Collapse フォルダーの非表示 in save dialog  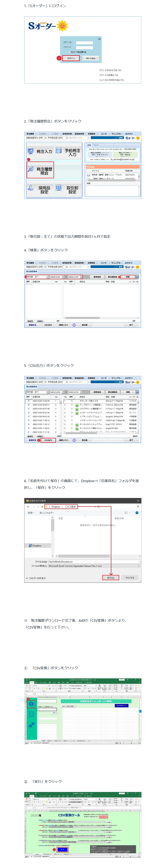tap(36, 578)
